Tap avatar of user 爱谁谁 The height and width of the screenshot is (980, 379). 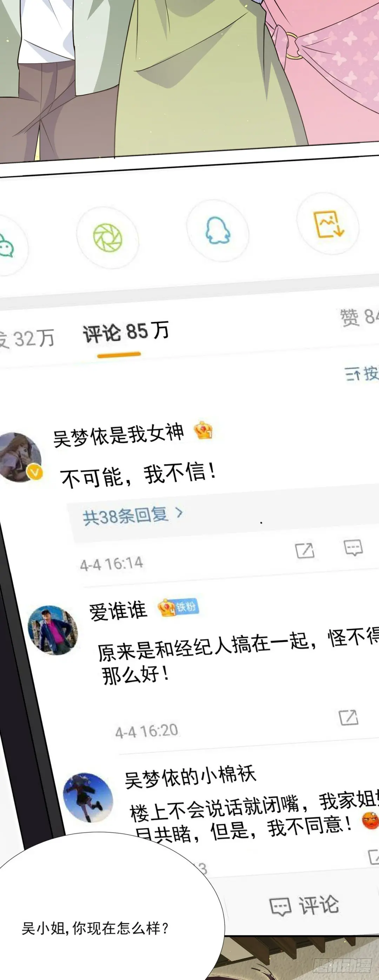[x=53, y=630]
